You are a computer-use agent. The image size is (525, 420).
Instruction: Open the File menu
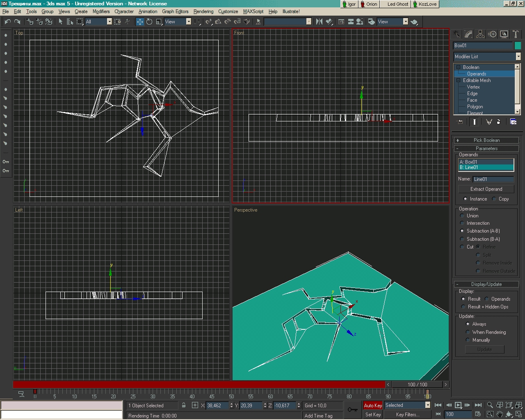(x=6, y=11)
